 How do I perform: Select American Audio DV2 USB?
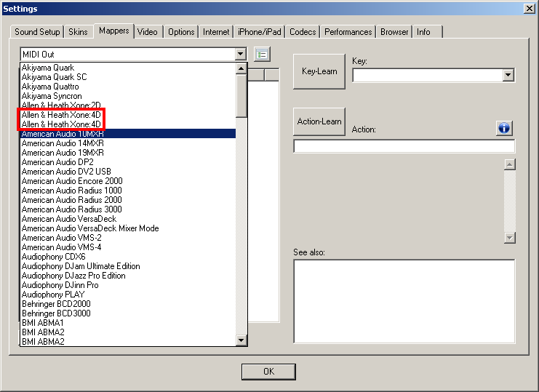(x=128, y=172)
